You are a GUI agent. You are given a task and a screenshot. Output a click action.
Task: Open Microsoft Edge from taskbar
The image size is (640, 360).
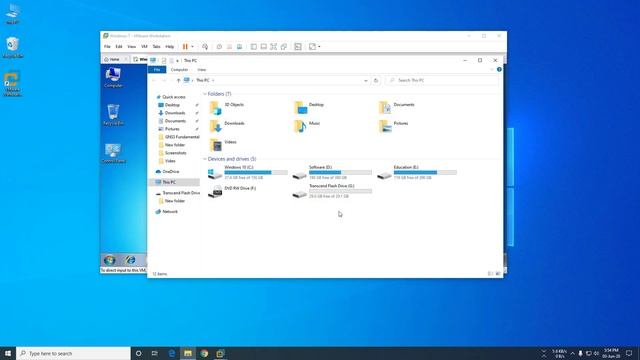pyautogui.click(x=172, y=353)
